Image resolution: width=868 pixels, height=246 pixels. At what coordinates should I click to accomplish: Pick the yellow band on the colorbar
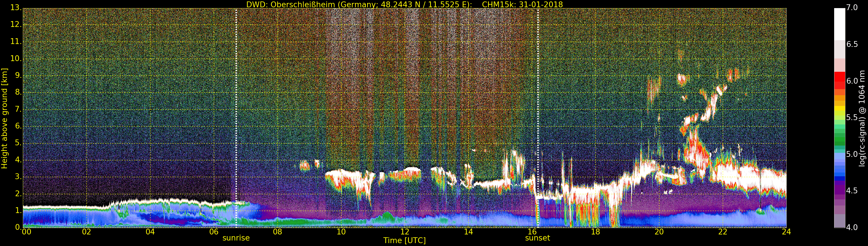(839, 109)
